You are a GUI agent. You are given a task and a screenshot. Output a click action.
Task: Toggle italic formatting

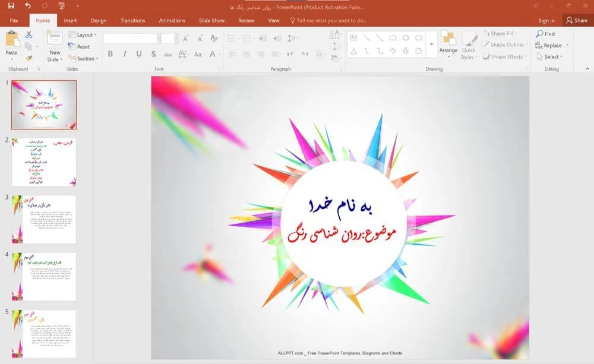(x=125, y=54)
